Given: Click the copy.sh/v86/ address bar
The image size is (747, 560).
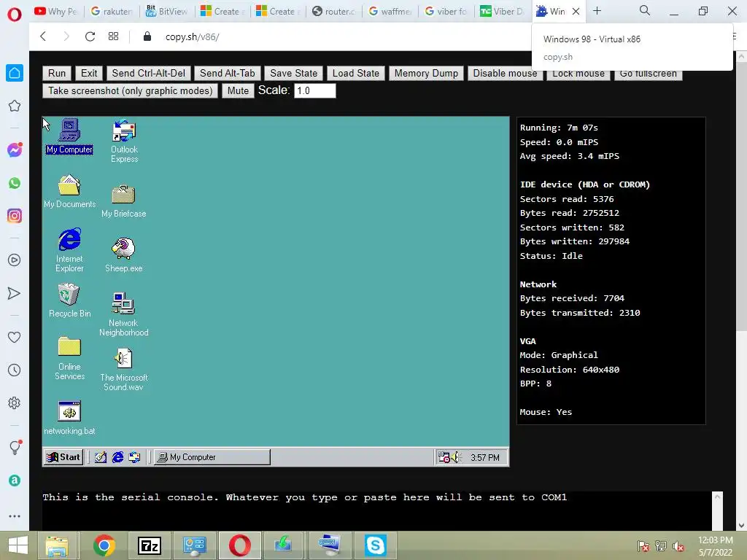Looking at the screenshot, I should [192, 36].
